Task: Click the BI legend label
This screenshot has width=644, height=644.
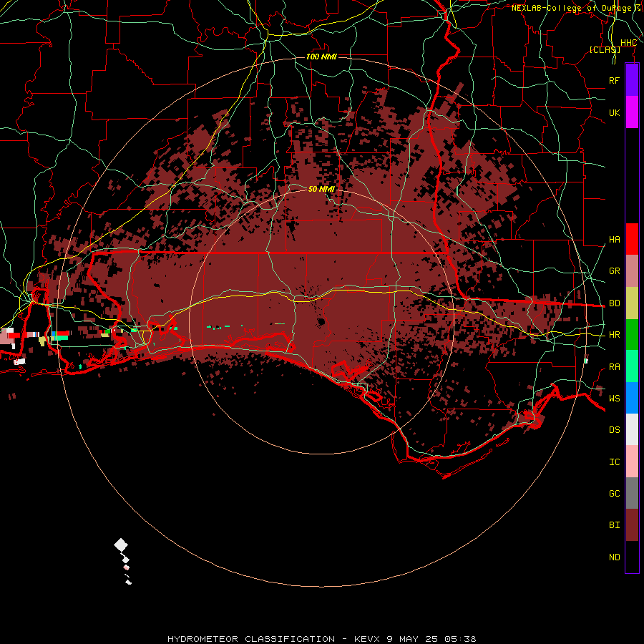Action: click(614, 525)
